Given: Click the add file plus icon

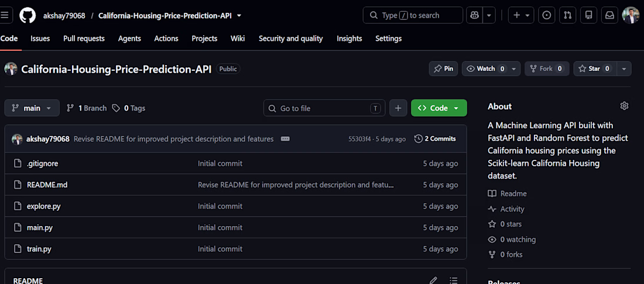Looking at the screenshot, I should pyautogui.click(x=398, y=108).
